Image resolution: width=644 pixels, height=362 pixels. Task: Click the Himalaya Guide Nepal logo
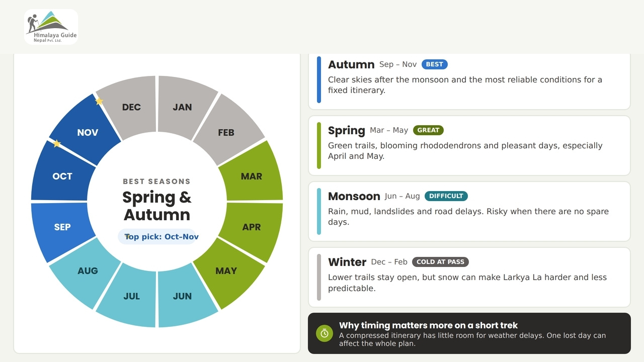(x=51, y=27)
